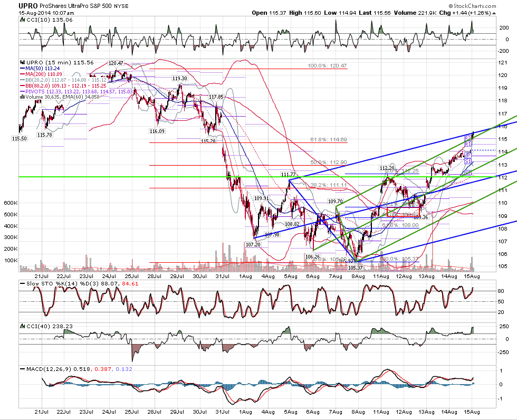
Task: Select the R2 pivot marker
Action: 467,138
